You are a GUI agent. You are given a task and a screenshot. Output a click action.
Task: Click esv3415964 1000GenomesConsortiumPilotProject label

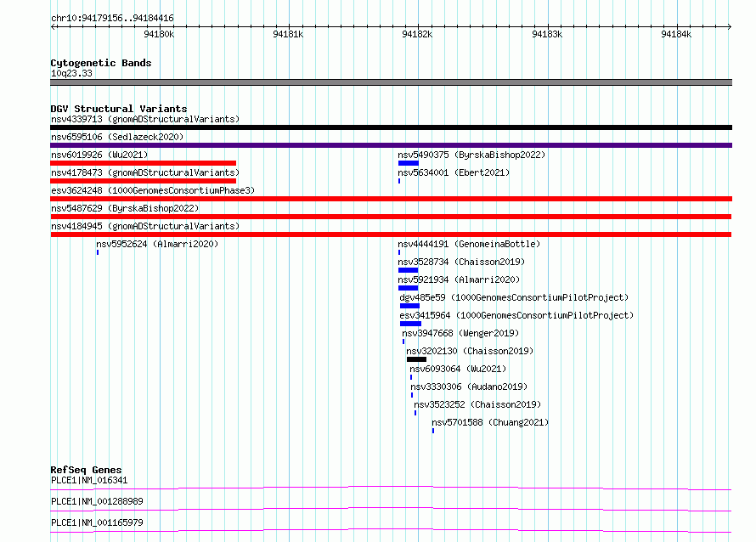click(516, 315)
